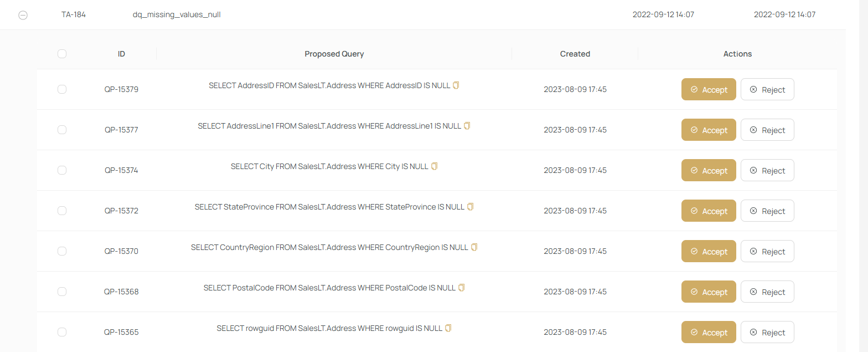Copy the StateProvince proposed query

click(470, 207)
